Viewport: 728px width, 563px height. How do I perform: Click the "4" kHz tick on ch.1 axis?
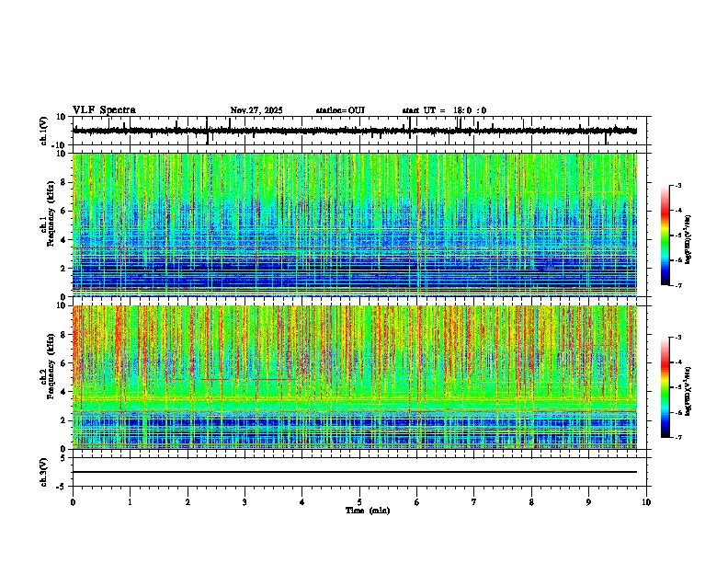pyautogui.click(x=63, y=240)
